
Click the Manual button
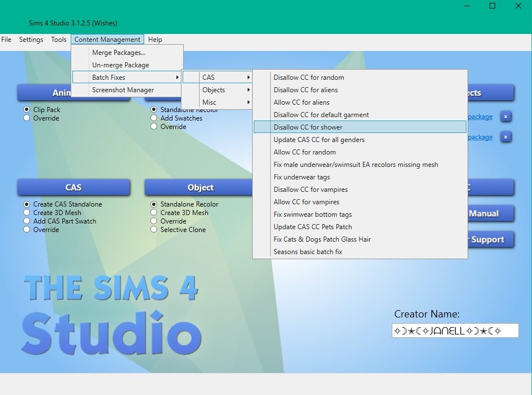click(x=491, y=213)
